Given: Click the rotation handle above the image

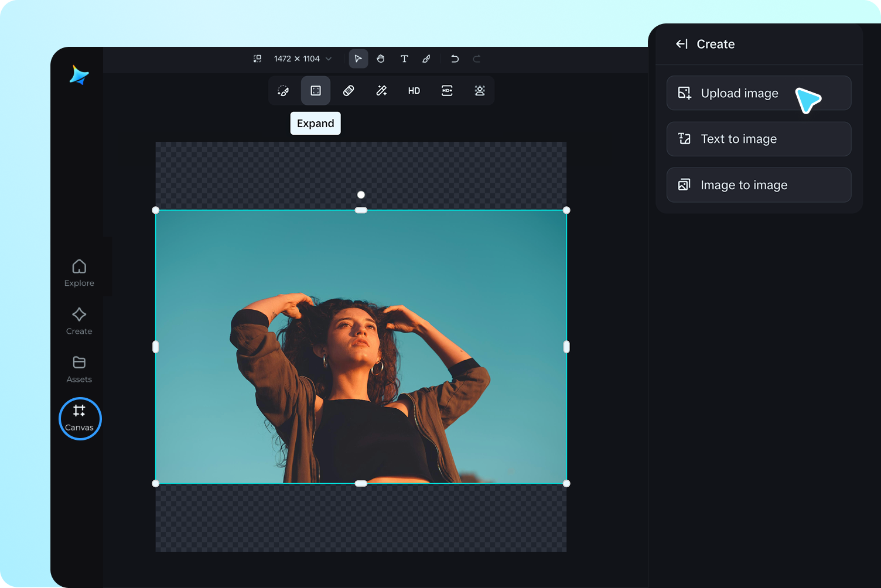Looking at the screenshot, I should pyautogui.click(x=361, y=194).
